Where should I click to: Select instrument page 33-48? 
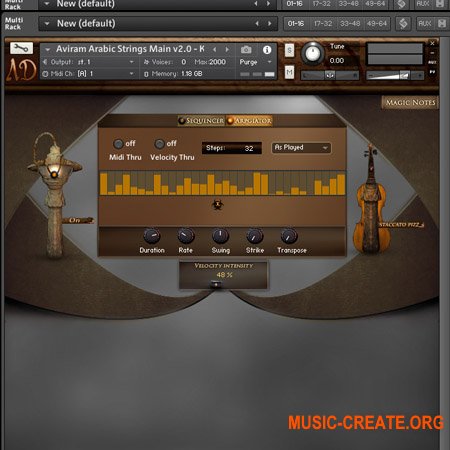[350, 24]
